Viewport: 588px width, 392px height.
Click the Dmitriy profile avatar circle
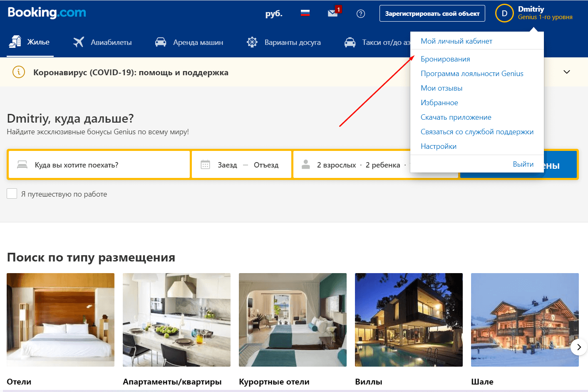pyautogui.click(x=504, y=13)
